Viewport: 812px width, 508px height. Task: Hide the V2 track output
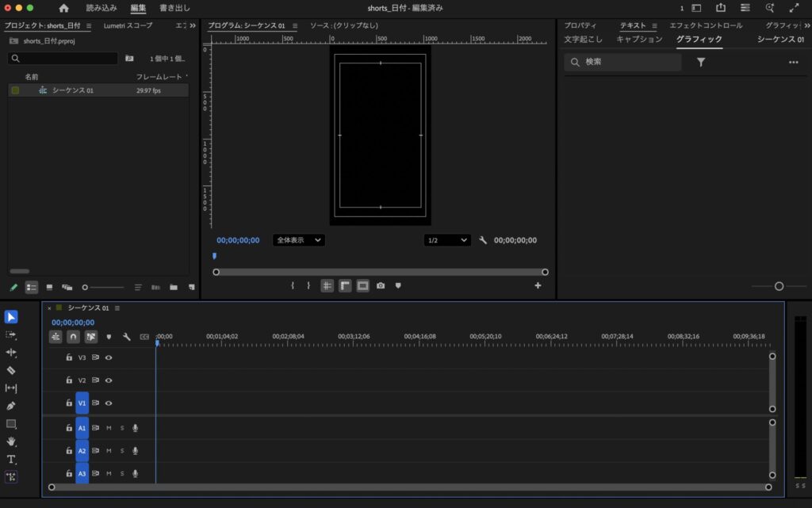click(x=109, y=380)
